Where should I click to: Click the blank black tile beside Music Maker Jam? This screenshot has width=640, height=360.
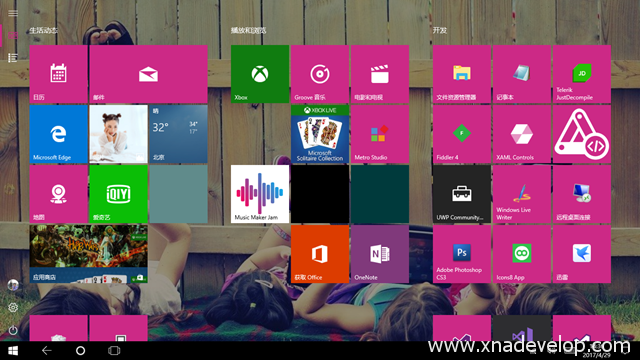[x=320, y=194]
